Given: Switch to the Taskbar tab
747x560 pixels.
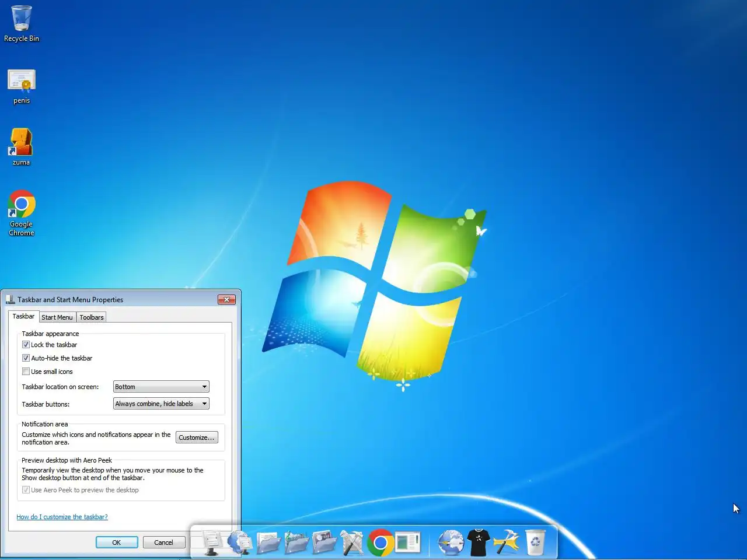Looking at the screenshot, I should click(x=23, y=316).
